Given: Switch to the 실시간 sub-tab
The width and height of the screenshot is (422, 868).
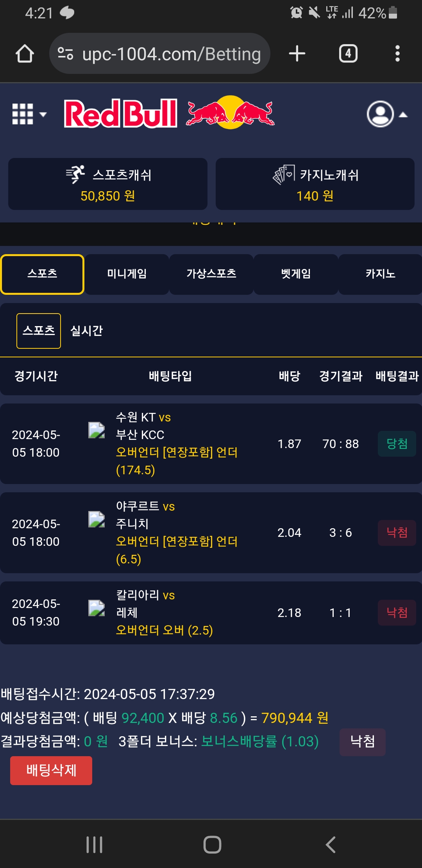Looking at the screenshot, I should click(x=86, y=331).
